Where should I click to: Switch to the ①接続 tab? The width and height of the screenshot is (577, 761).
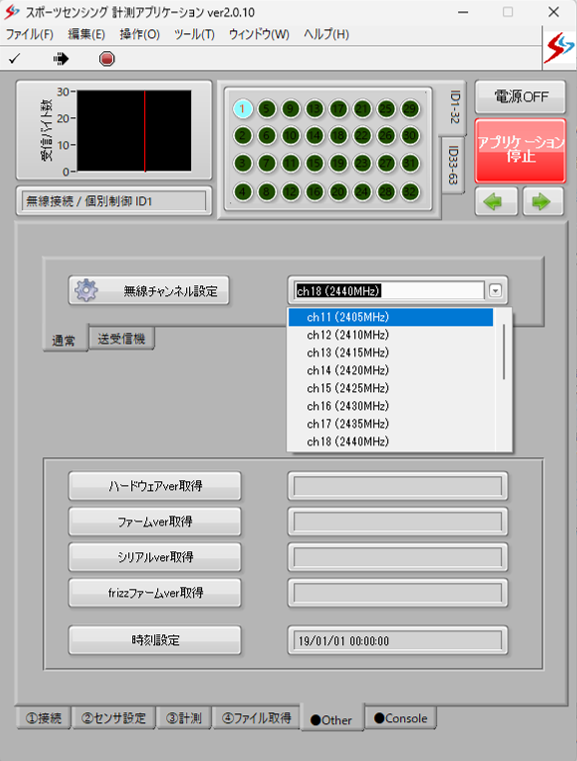pyautogui.click(x=43, y=718)
